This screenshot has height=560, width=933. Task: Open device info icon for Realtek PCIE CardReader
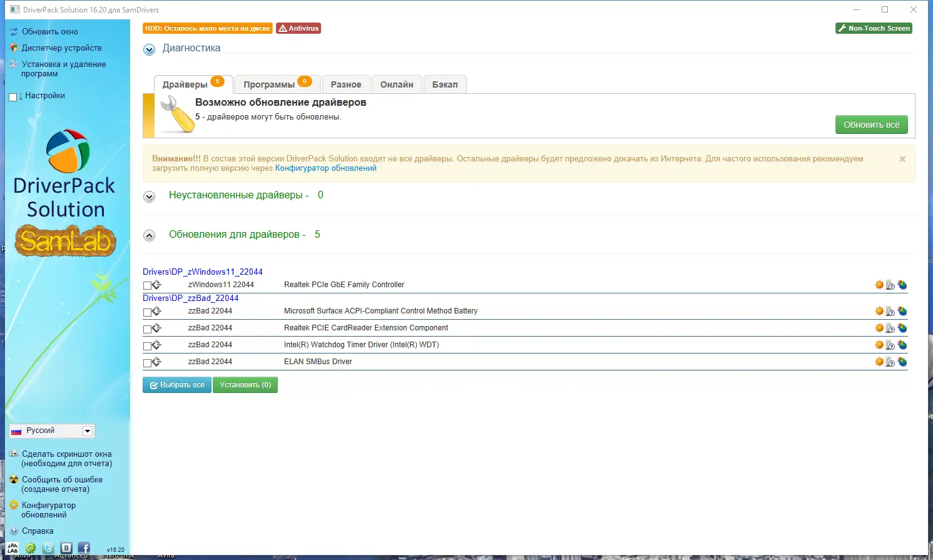890,328
